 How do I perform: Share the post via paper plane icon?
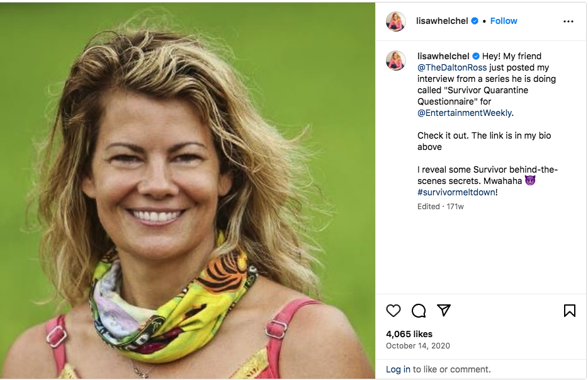[x=444, y=311]
